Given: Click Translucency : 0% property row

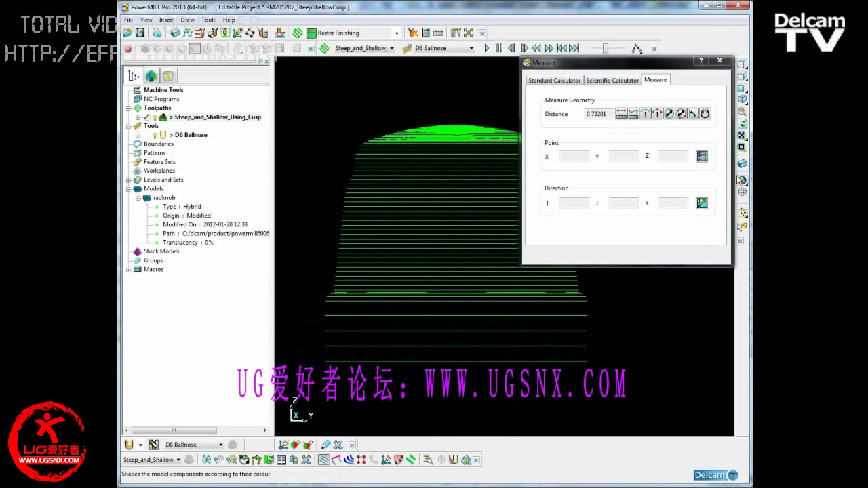Looking at the screenshot, I should coord(188,243).
